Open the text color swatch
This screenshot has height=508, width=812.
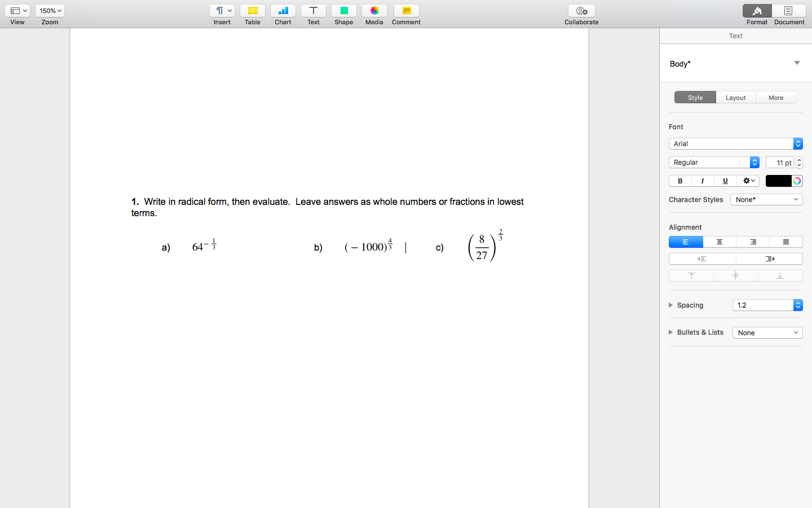tap(778, 181)
